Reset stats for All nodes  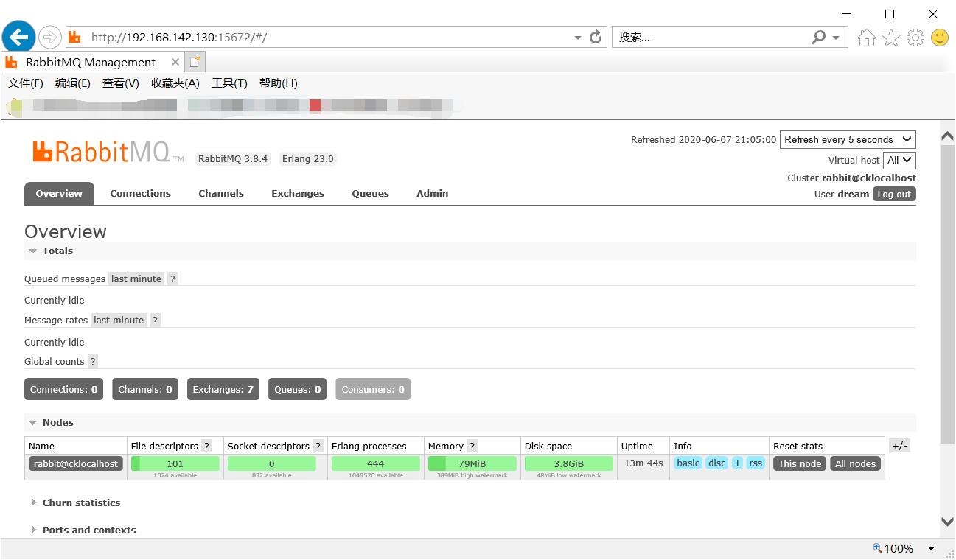point(856,463)
